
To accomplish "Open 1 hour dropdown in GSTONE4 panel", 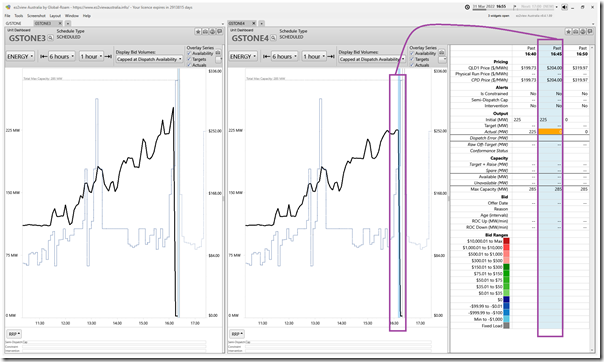I will 314,57.
